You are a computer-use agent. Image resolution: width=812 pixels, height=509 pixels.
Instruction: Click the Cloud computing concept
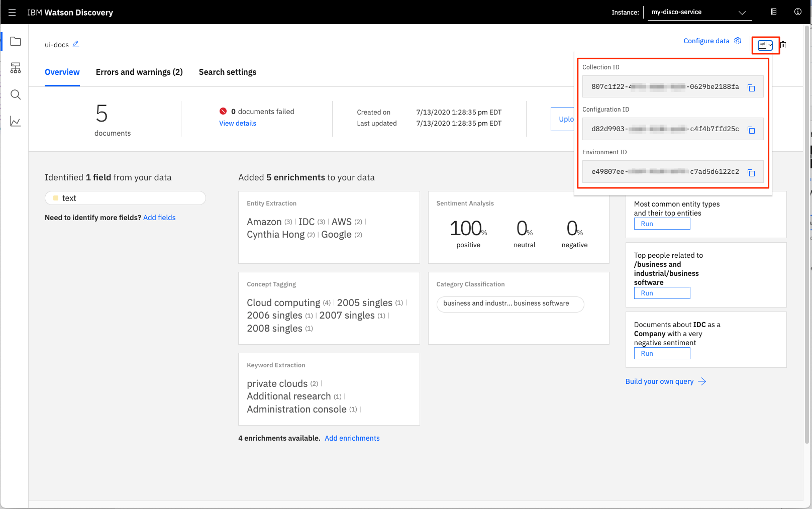[x=283, y=302]
